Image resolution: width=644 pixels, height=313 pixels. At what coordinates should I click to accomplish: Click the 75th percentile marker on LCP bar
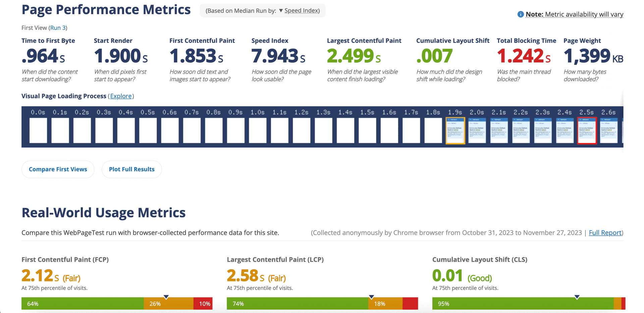(x=371, y=297)
